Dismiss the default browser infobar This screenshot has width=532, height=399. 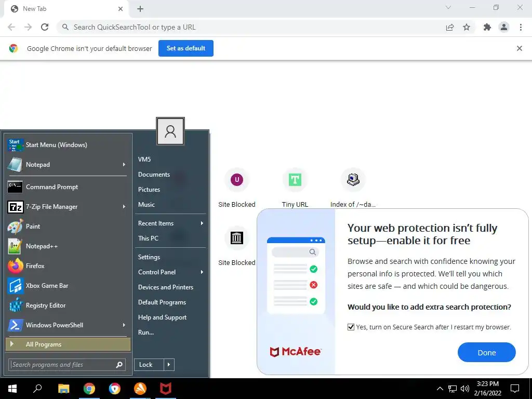click(519, 48)
